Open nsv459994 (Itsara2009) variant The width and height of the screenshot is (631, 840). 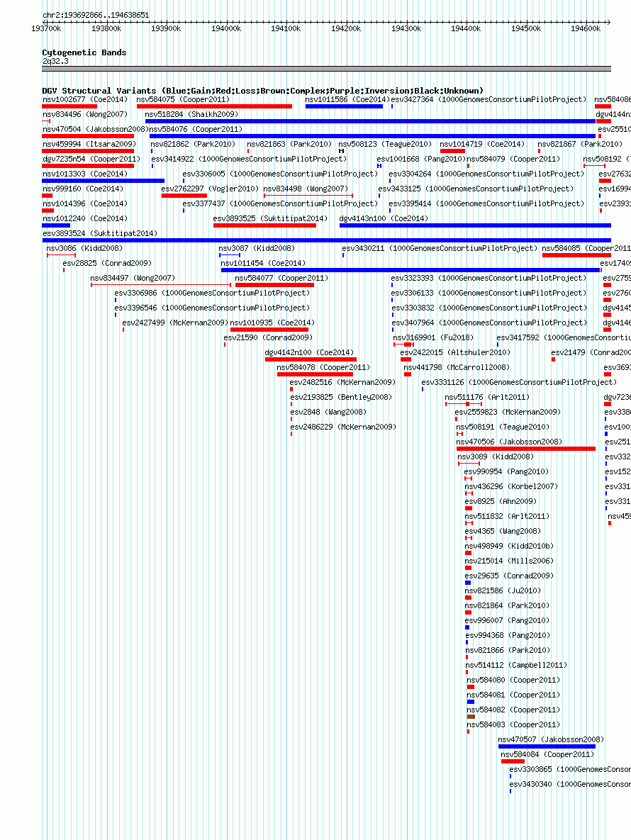click(x=89, y=144)
